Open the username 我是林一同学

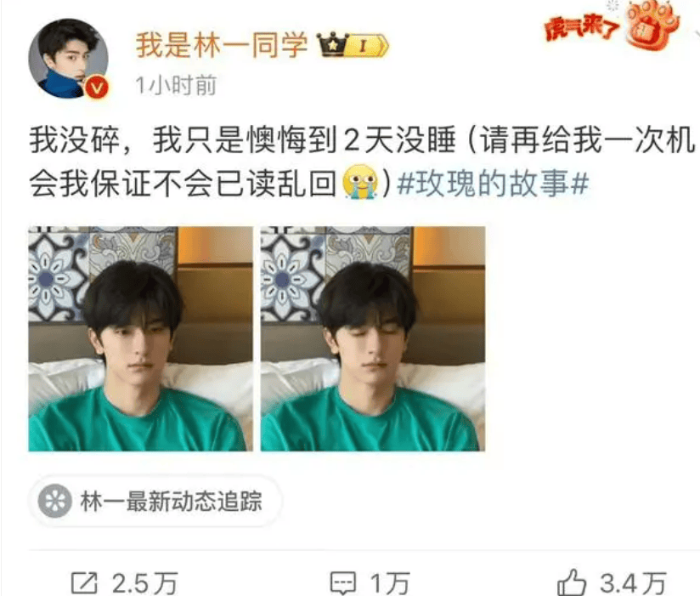(x=222, y=46)
